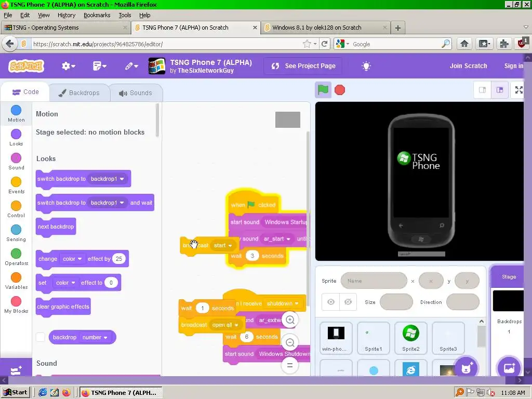Open backdrop1 dropdown in switch backdrop block
This screenshot has width=532, height=399.
(108, 179)
